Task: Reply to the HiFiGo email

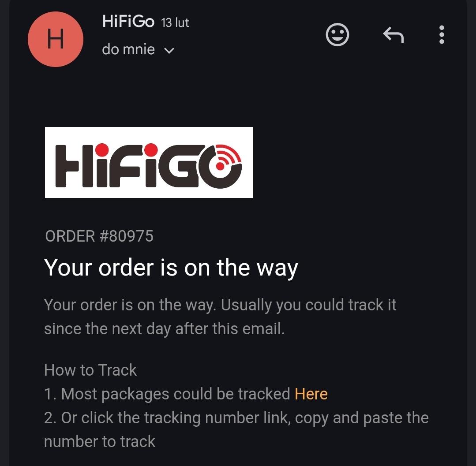Action: click(394, 34)
